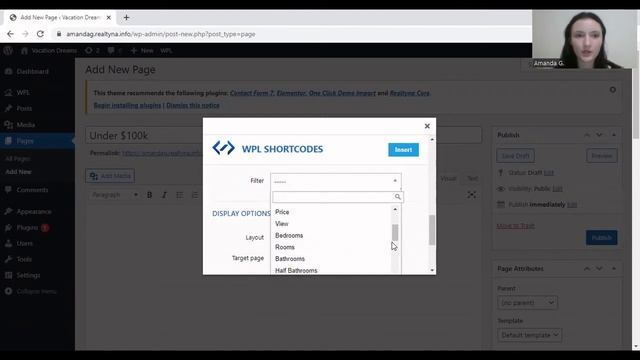Image resolution: width=640 pixels, height=360 pixels.
Task: Toggle bold formatting in the editor
Action: pyautogui.click(x=149, y=195)
